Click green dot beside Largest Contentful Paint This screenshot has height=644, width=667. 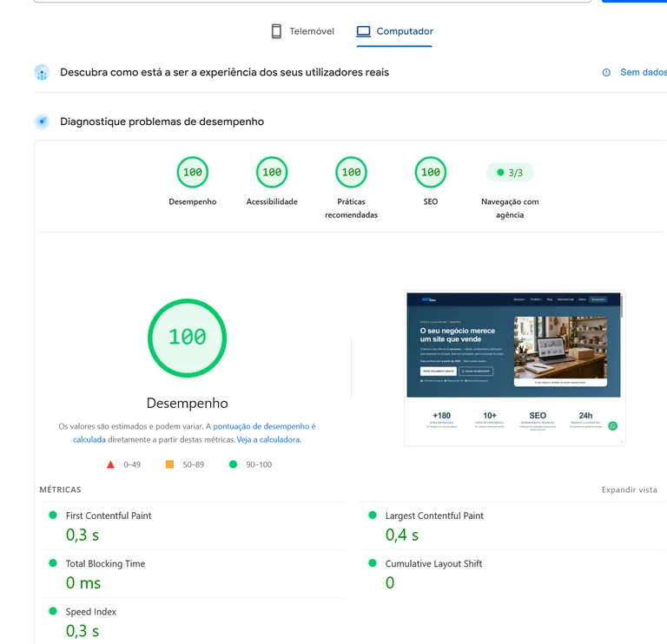(x=373, y=516)
